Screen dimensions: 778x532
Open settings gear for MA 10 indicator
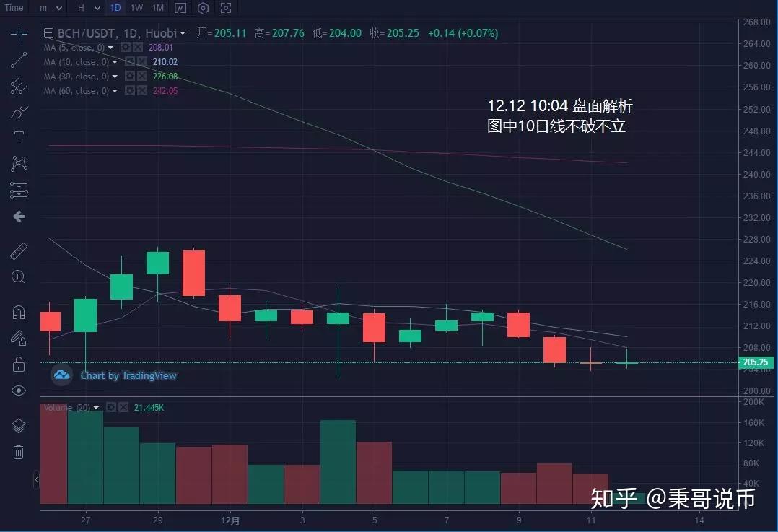click(129, 61)
